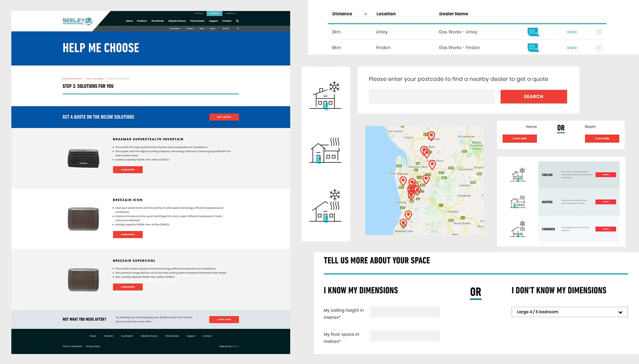This screenshot has height=364, width=639.
Task: Sort by Distance using the column chevron
Action: point(365,14)
